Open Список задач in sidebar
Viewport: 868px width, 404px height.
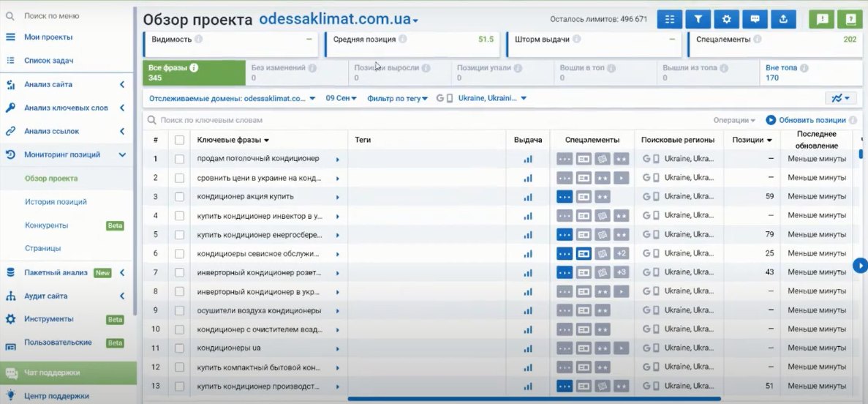(49, 61)
